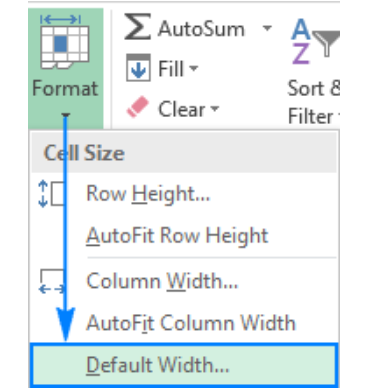Open the Fill dropdown arrow
372x389 pixels.
[x=193, y=68]
